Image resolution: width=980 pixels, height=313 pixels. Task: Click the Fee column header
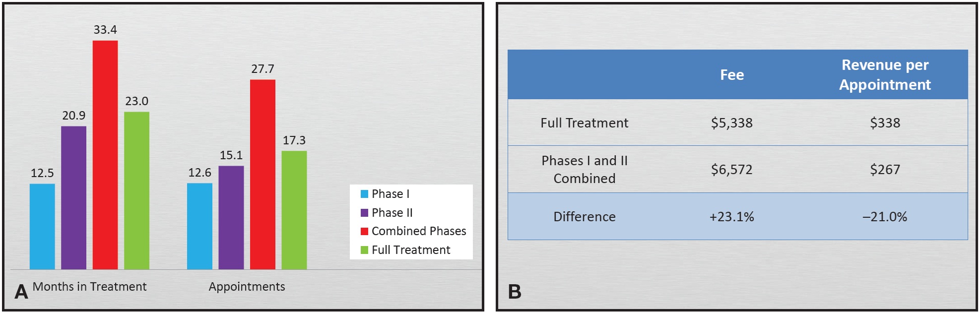point(732,75)
